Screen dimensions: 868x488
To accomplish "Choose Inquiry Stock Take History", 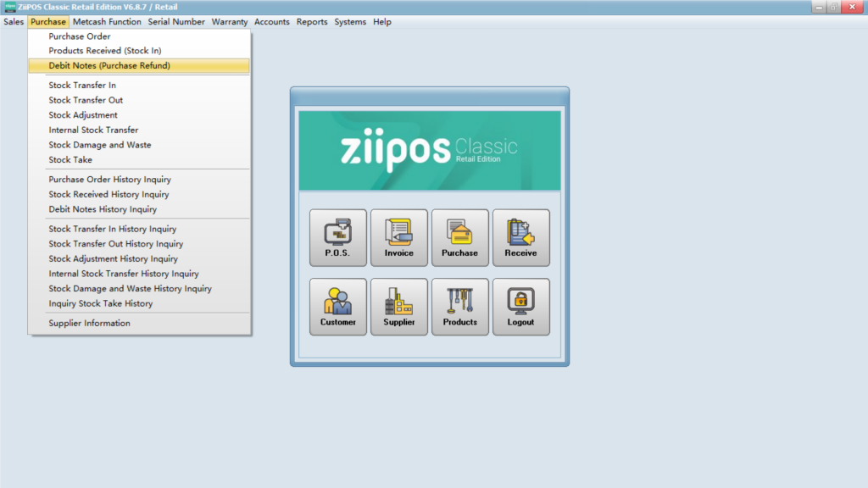I will [x=100, y=303].
